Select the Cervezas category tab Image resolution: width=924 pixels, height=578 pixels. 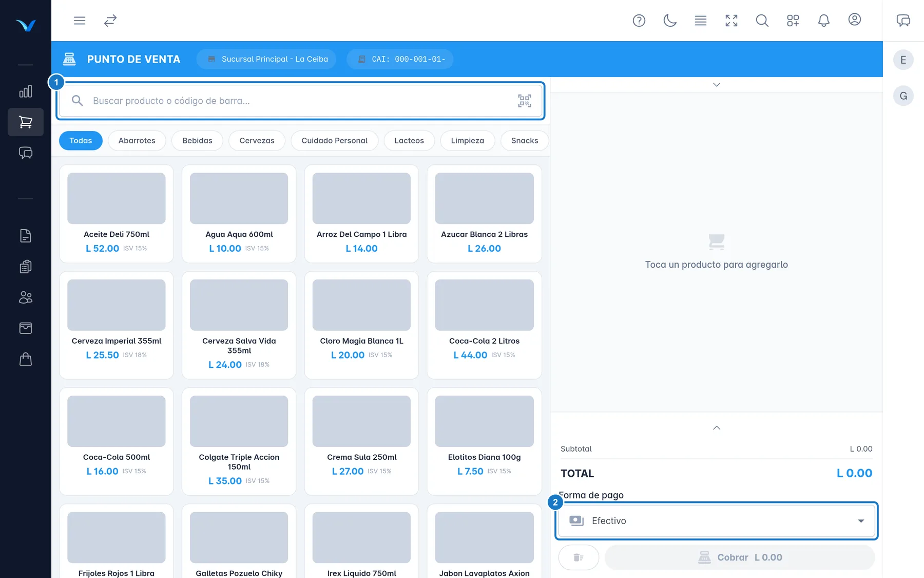[x=257, y=141]
